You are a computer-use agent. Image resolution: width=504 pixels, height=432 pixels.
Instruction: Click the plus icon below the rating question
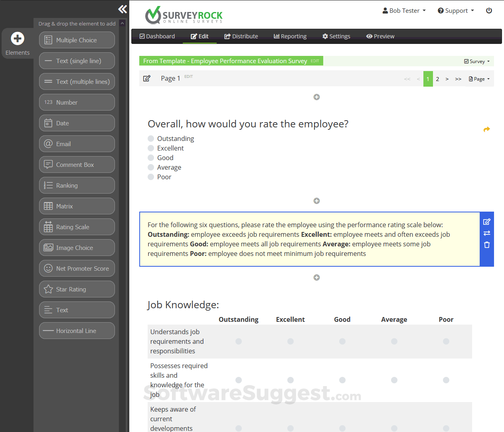[x=316, y=201]
